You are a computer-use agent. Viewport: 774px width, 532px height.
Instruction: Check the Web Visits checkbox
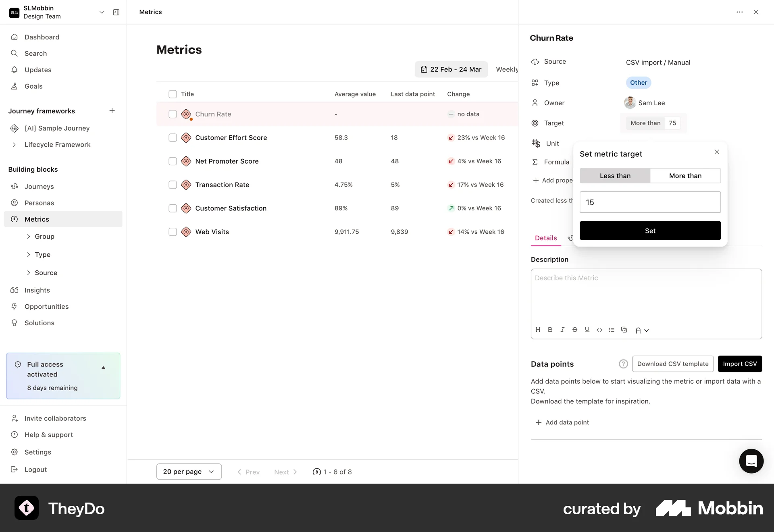coord(173,232)
